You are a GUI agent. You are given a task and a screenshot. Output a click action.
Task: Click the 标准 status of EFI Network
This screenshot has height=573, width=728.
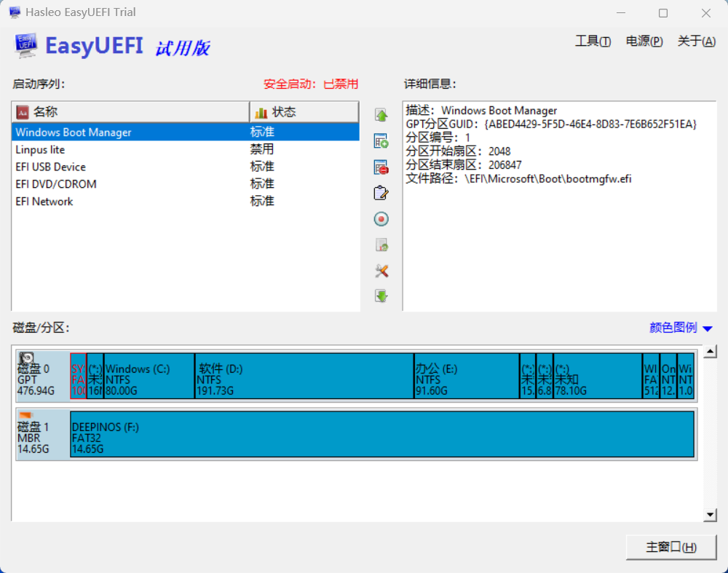(x=262, y=201)
